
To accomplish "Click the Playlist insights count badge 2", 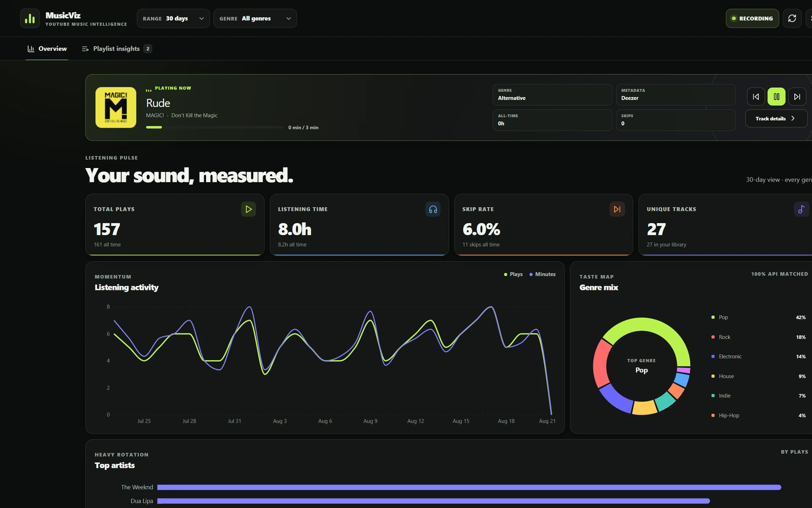I will click(148, 49).
